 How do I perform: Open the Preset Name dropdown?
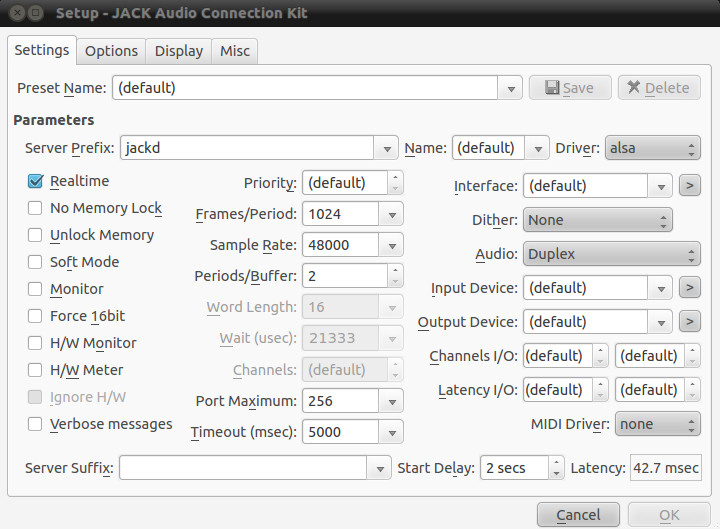(x=511, y=88)
